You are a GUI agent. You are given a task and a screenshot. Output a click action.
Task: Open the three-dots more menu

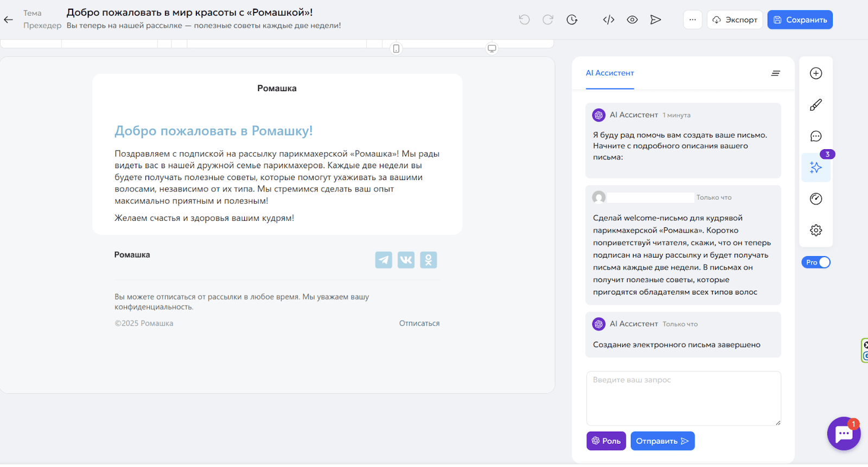tap(692, 20)
